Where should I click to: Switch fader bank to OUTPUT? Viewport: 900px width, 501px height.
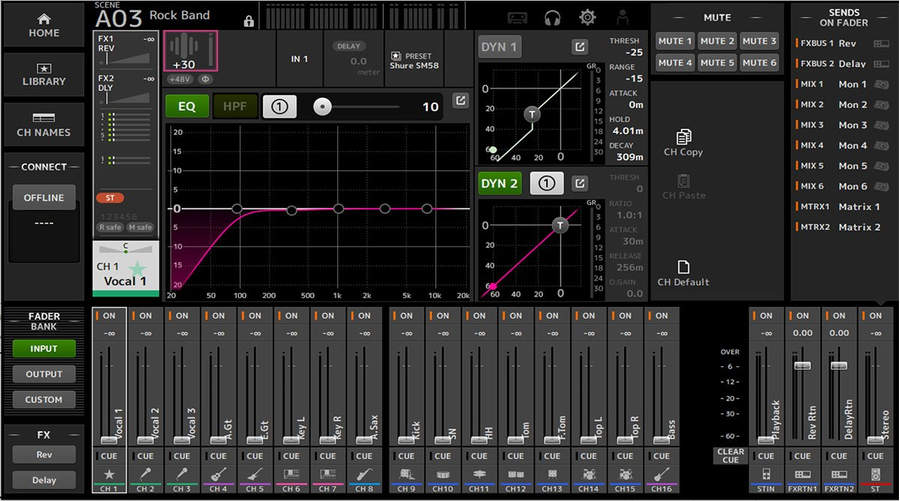tap(43, 374)
